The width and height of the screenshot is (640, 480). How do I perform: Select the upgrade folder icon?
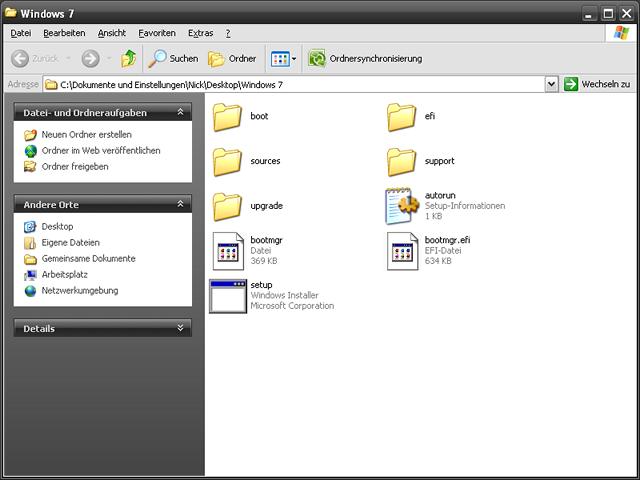[x=227, y=207]
